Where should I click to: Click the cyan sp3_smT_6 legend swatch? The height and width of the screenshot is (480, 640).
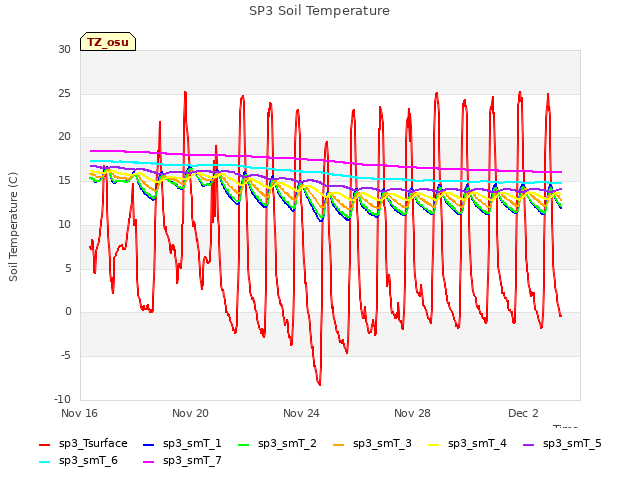coord(44,462)
